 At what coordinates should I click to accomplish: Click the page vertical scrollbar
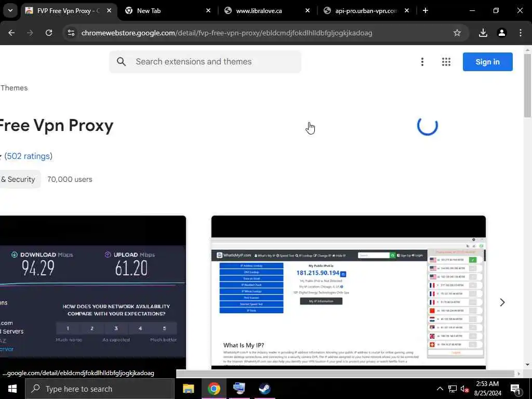527,85
